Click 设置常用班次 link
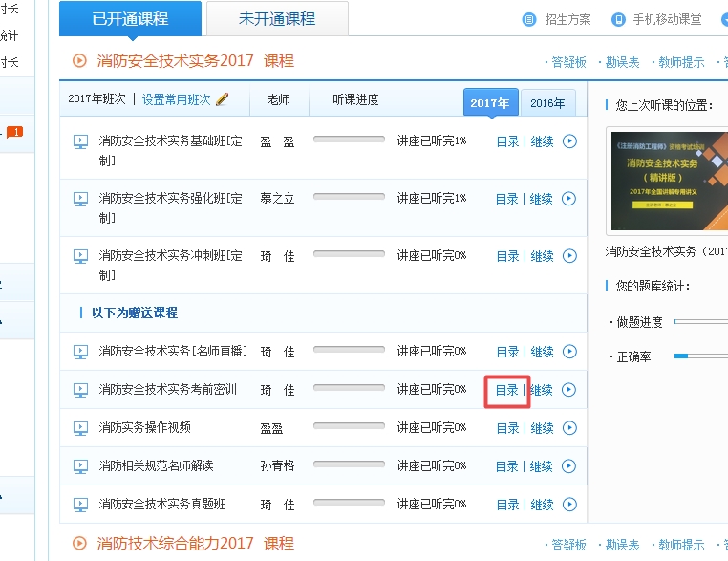Screen dimensions: 728x561 [x=177, y=99]
